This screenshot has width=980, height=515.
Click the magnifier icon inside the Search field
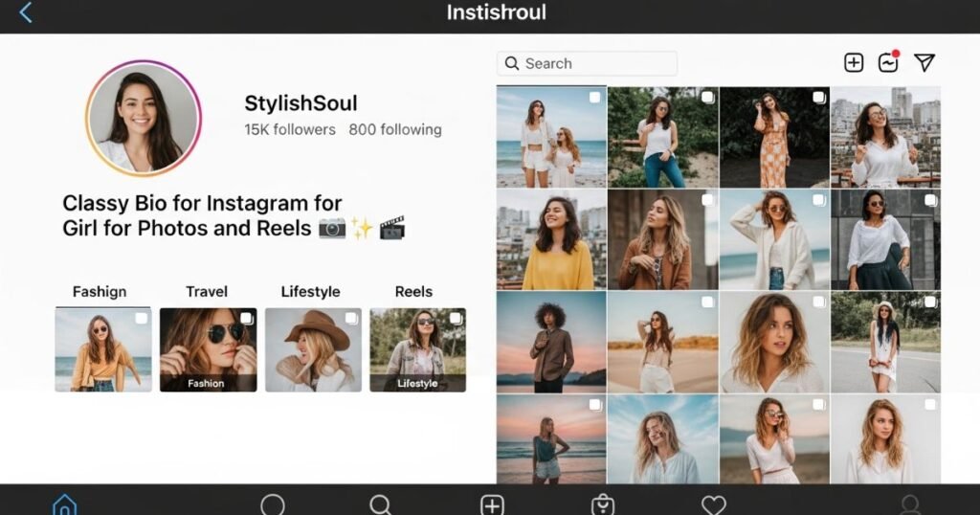(512, 64)
